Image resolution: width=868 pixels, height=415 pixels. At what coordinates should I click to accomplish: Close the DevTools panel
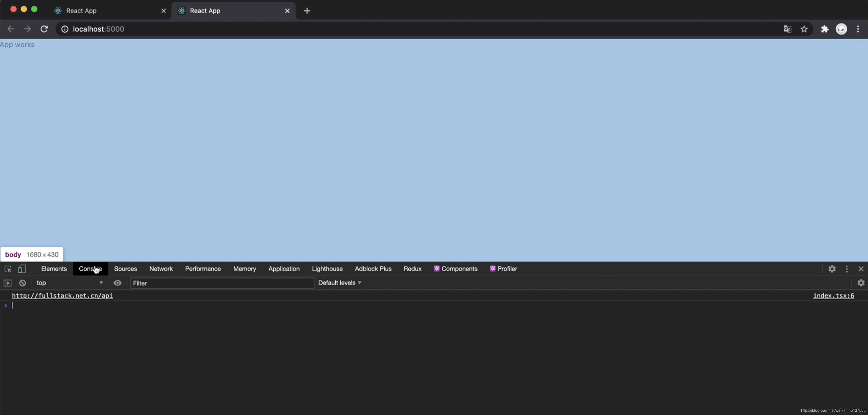(861, 269)
